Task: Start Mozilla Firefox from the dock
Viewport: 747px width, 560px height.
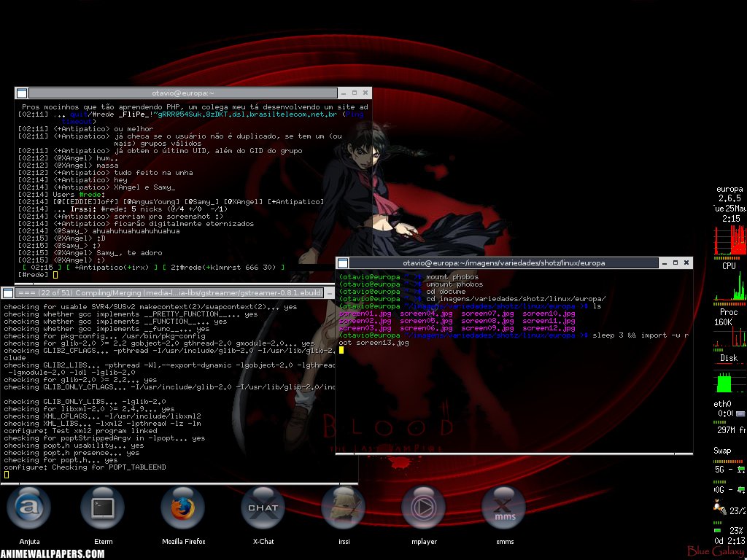Action: 183,507
